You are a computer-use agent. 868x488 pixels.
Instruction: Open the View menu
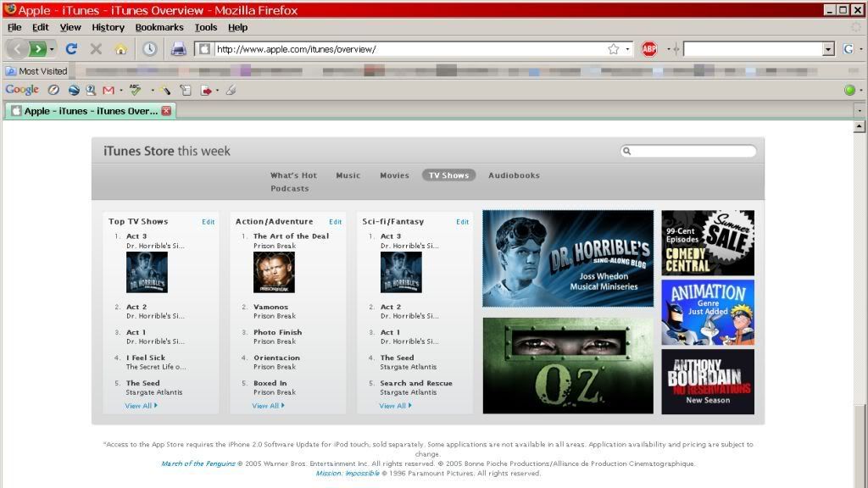coord(70,27)
